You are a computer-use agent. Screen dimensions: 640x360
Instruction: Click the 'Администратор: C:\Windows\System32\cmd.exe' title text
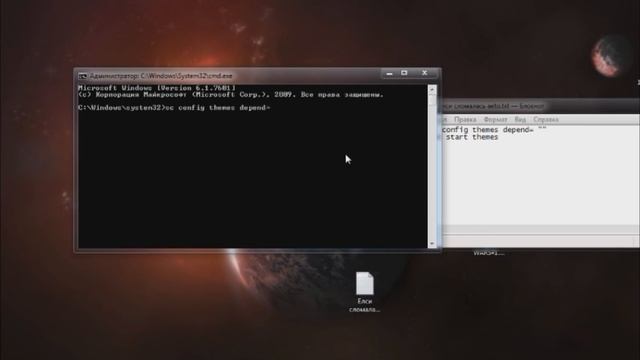pos(161,76)
